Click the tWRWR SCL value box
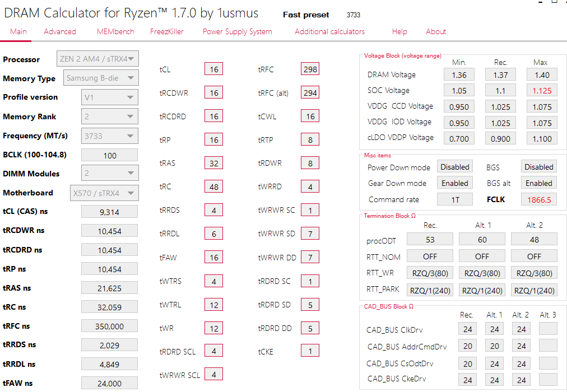The image size is (567, 392). point(213,374)
